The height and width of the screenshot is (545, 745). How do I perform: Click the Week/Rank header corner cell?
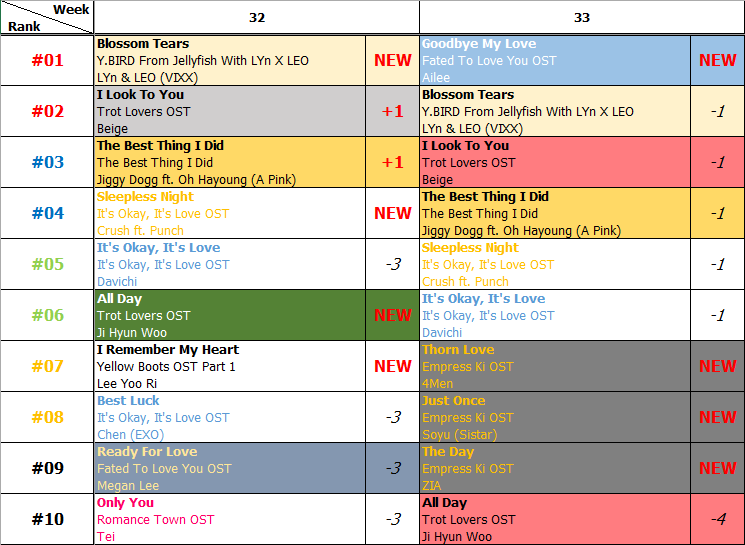(47, 18)
